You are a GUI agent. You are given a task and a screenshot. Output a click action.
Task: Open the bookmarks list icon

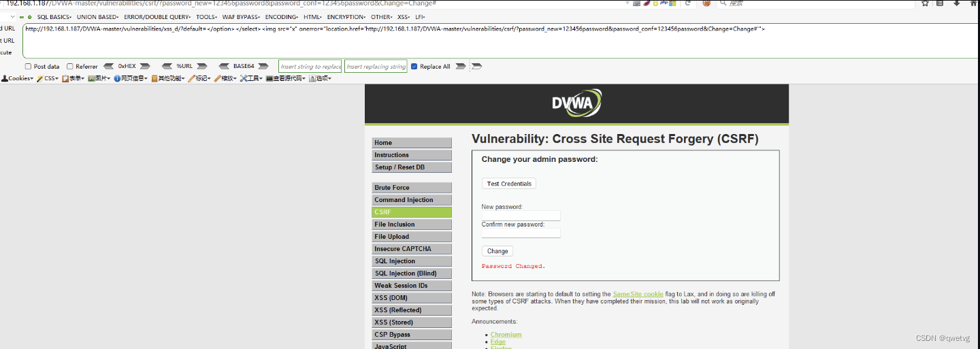click(940, 3)
